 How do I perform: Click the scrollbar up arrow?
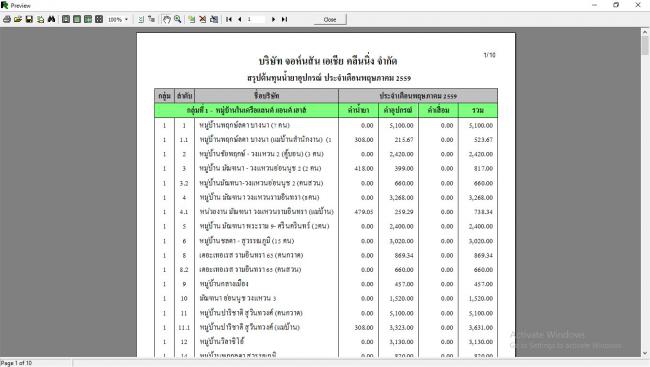point(645,32)
